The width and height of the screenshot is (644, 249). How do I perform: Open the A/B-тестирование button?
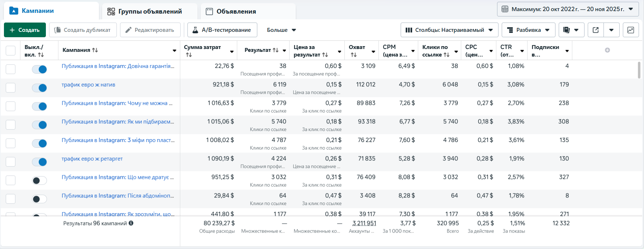click(222, 30)
